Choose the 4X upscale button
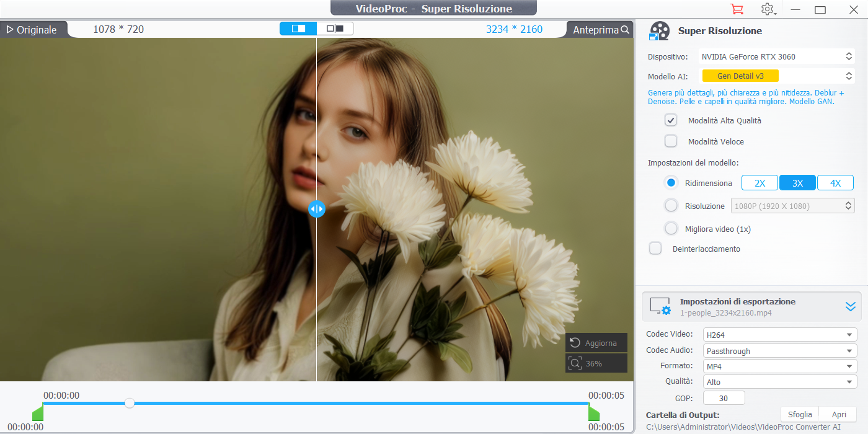Image resolution: width=868 pixels, height=434 pixels. click(835, 183)
